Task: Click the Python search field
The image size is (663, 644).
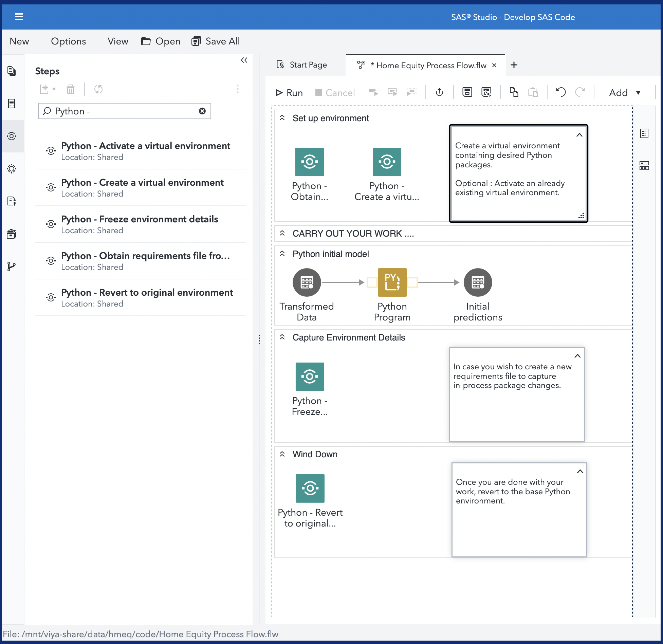Action: [x=125, y=111]
